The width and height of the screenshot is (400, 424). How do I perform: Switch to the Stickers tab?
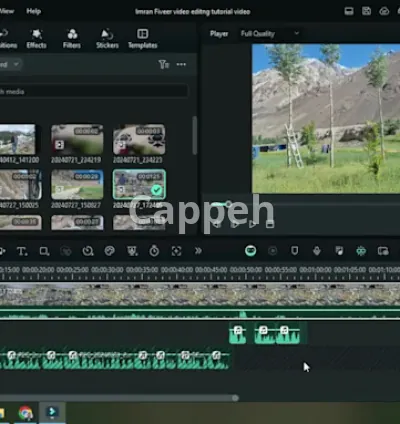(107, 39)
